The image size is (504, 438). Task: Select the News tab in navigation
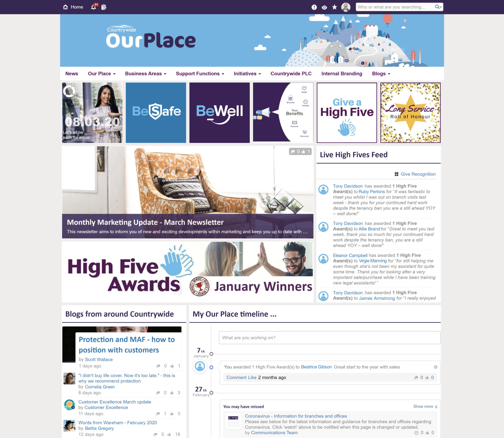pyautogui.click(x=72, y=73)
